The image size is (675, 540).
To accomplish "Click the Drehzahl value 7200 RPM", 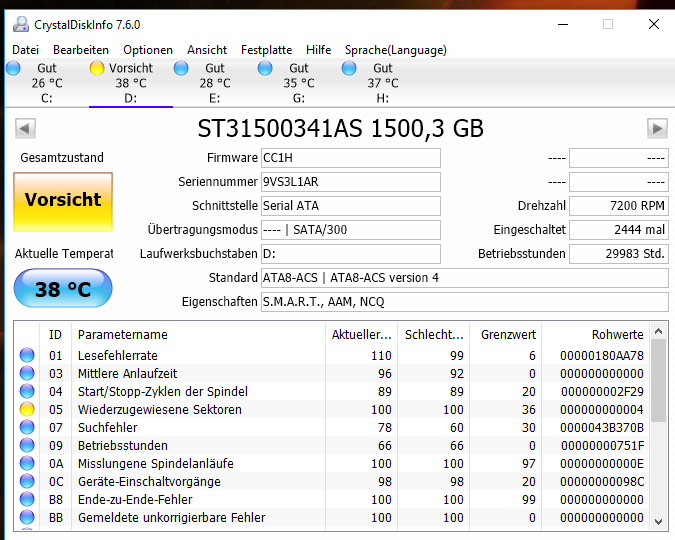I will [x=619, y=206].
